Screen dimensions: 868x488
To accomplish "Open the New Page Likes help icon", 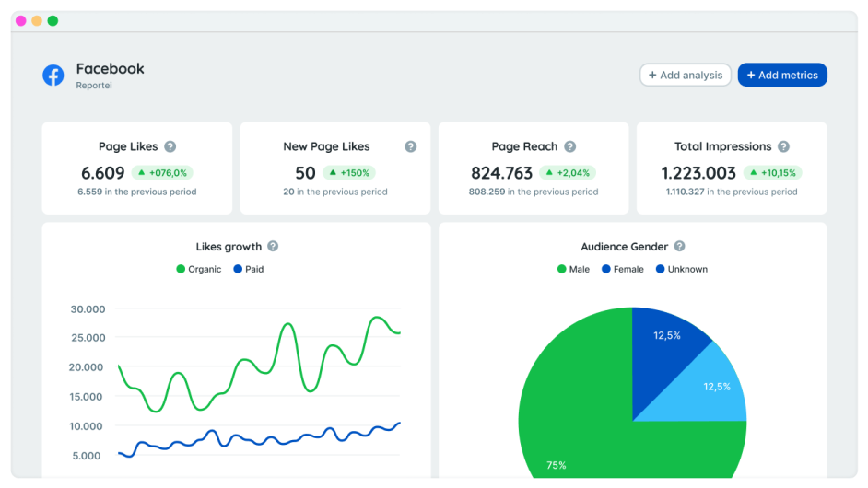I will pyautogui.click(x=411, y=146).
